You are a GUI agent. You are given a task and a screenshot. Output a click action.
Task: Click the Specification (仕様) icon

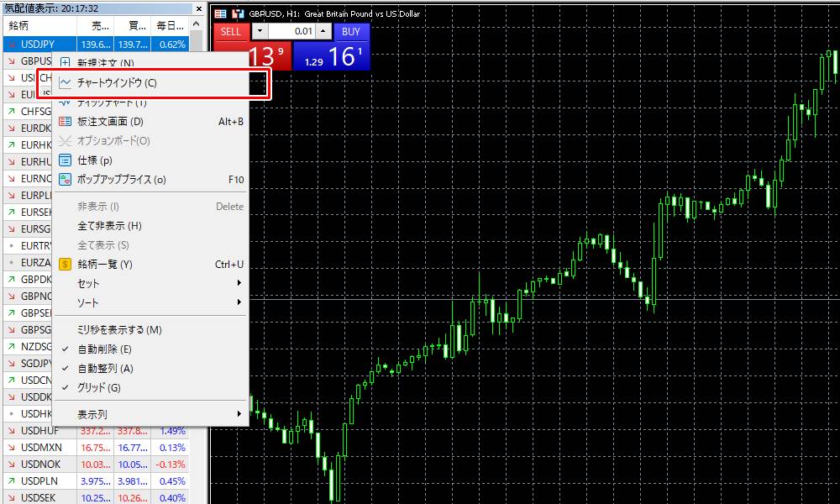[66, 160]
